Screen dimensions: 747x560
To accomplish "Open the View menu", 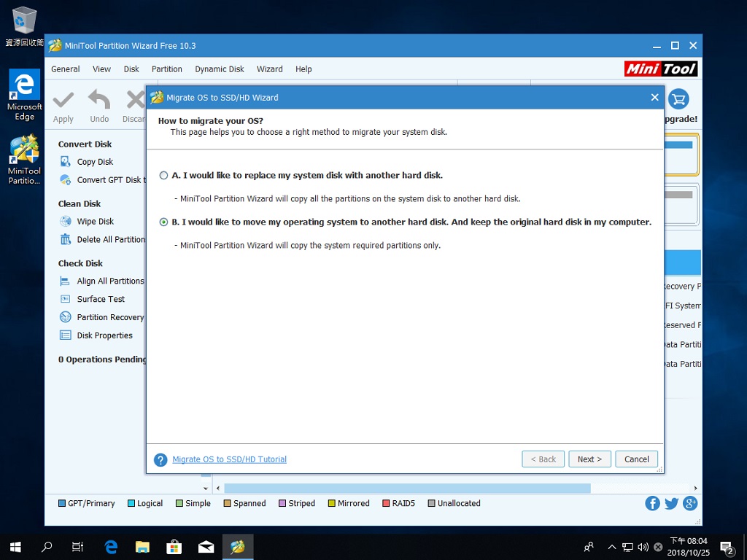I will pos(101,69).
